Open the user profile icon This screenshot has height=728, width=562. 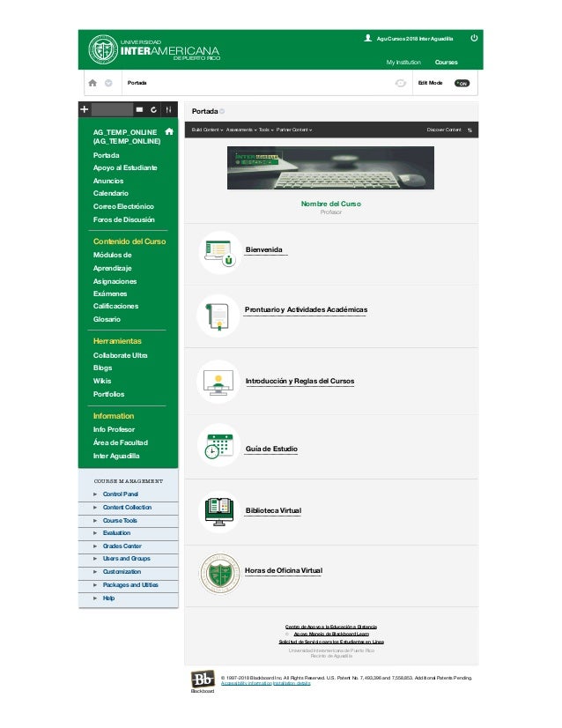(x=367, y=38)
